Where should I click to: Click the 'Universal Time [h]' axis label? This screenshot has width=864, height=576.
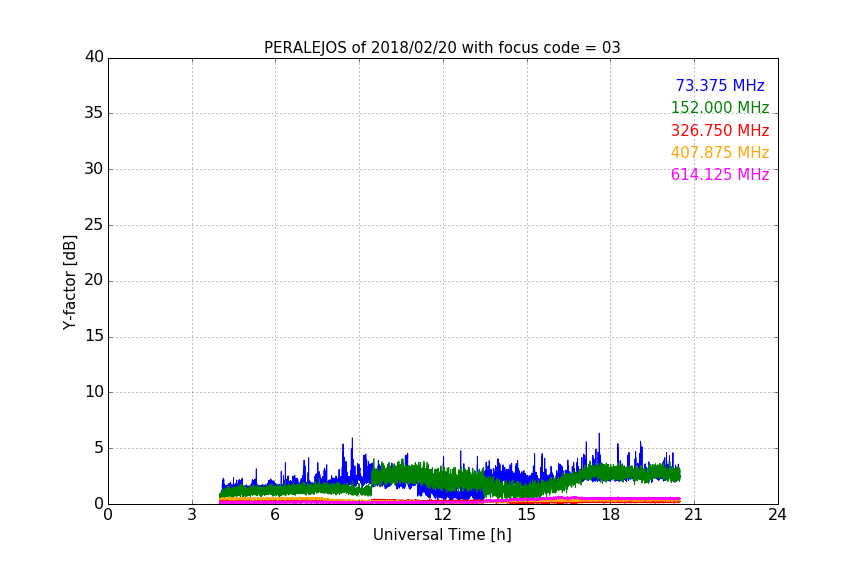click(442, 535)
